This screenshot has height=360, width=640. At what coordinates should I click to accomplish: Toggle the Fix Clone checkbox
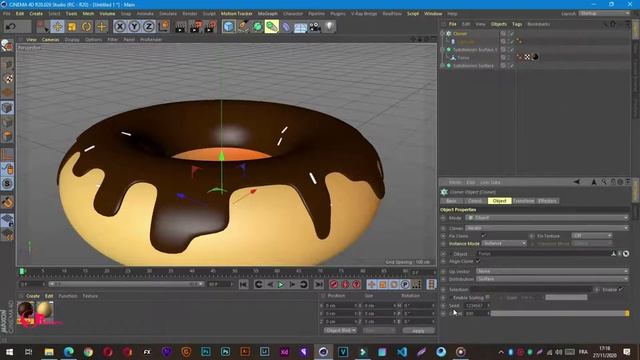coord(483,236)
